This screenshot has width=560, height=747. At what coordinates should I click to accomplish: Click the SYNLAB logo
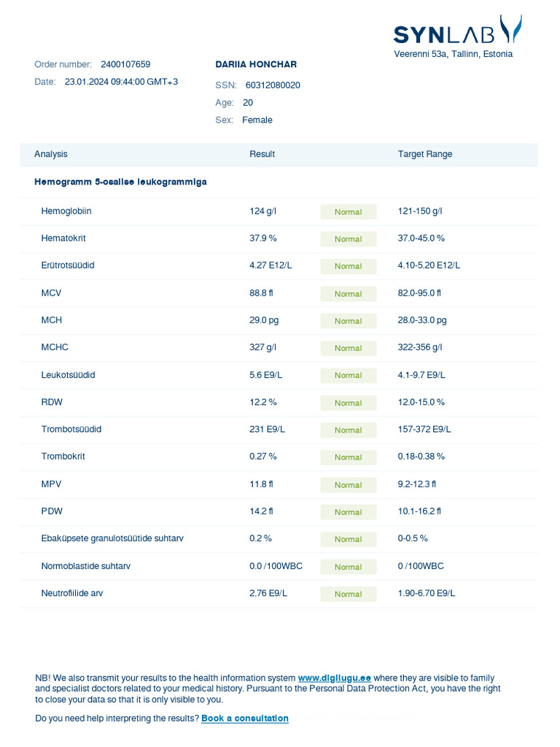(x=457, y=32)
